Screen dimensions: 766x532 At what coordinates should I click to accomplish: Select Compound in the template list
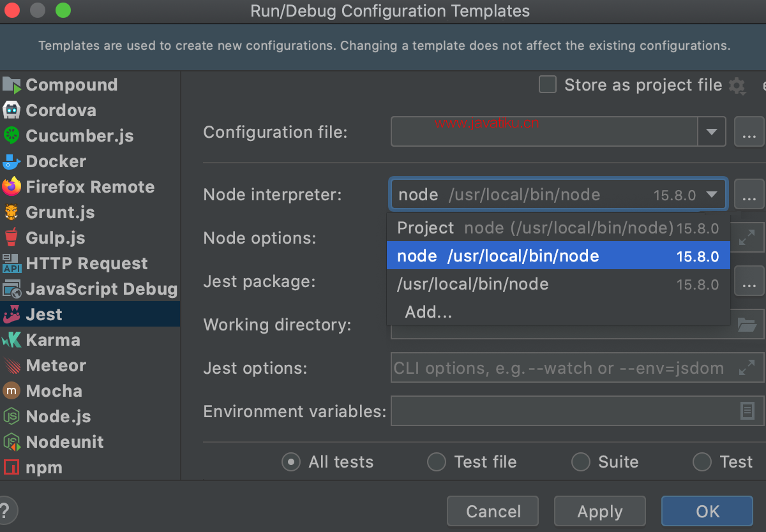coord(90,85)
